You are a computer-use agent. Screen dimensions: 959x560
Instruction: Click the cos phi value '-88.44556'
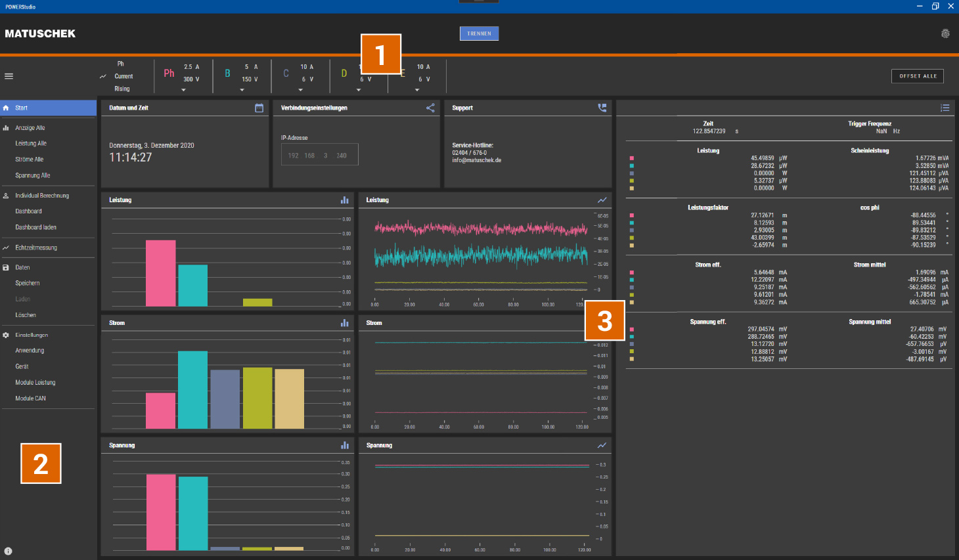coord(923,215)
